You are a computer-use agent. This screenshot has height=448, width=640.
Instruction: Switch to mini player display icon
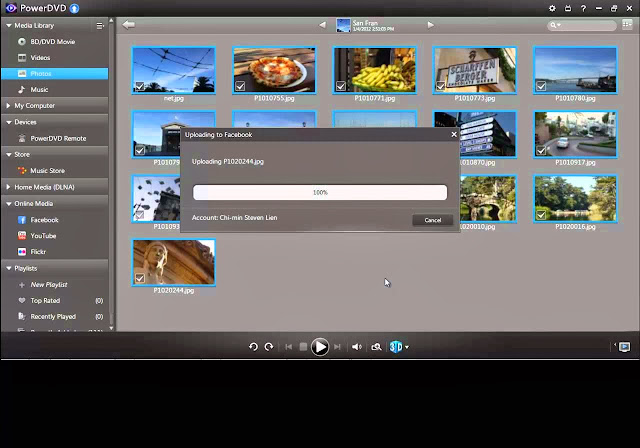624,347
